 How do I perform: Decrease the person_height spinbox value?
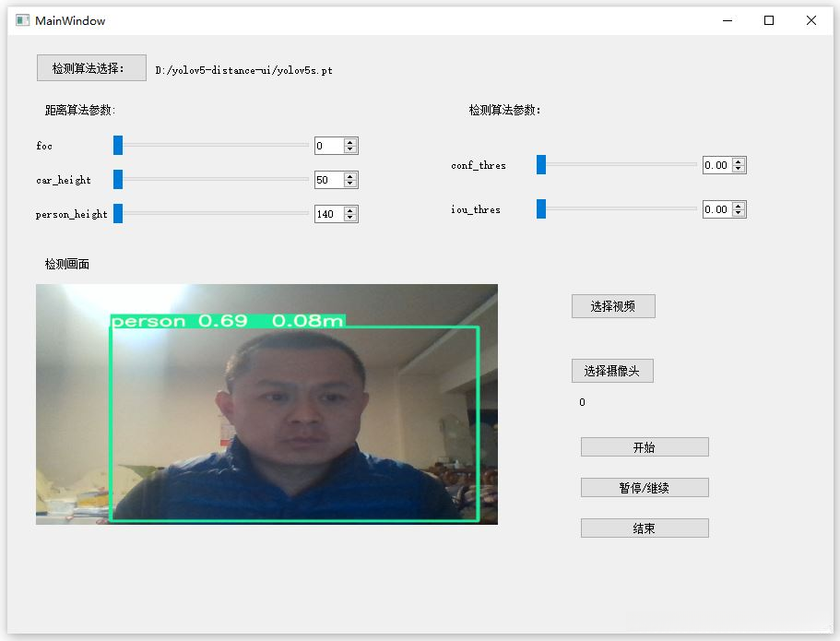click(x=350, y=219)
